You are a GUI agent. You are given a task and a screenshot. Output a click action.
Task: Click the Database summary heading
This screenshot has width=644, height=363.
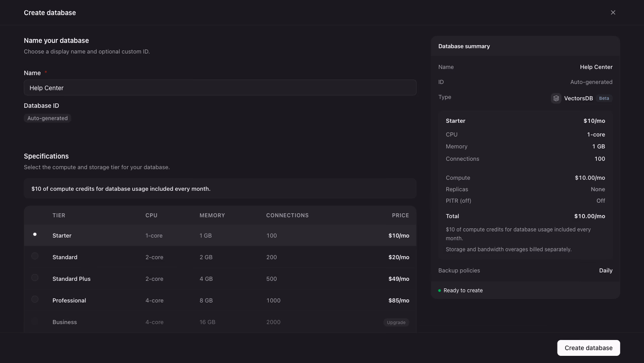click(464, 46)
